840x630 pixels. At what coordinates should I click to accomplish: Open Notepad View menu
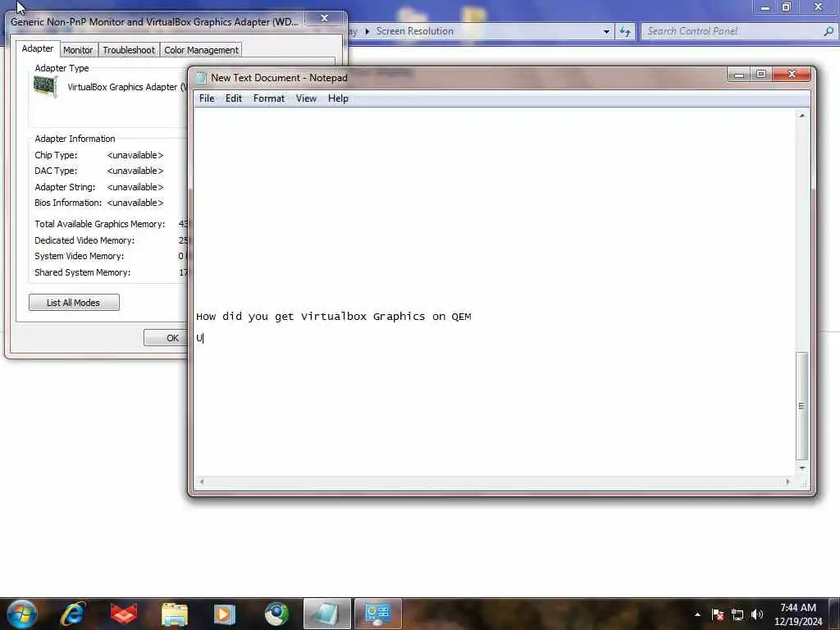click(306, 98)
